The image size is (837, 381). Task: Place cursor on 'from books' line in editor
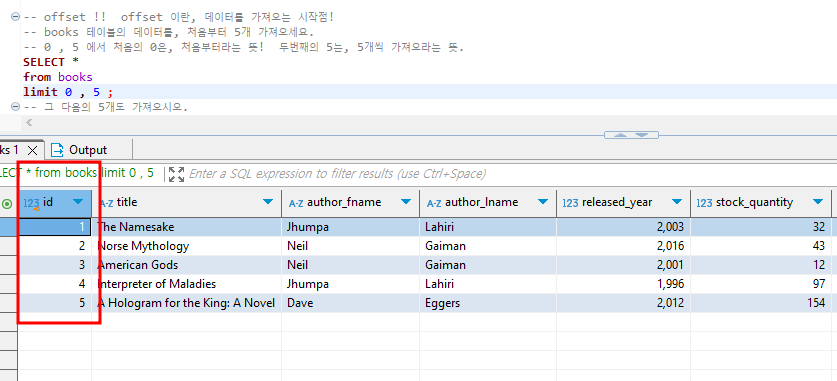58,77
